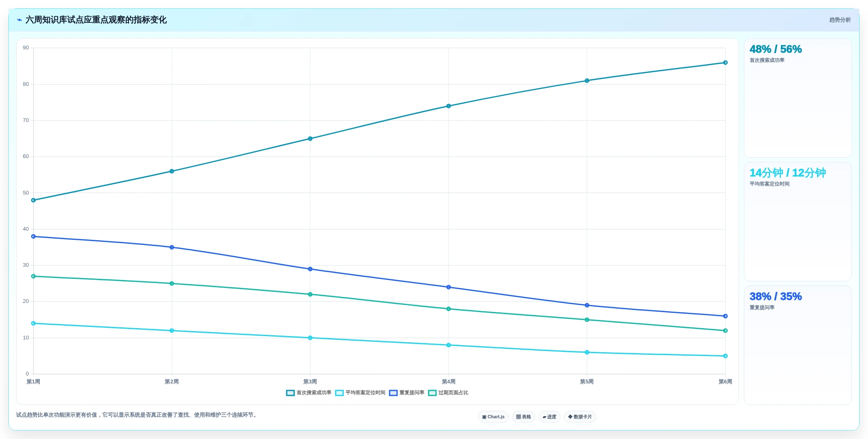Image resolution: width=868 pixels, height=439 pixels.
Task: Click the 第3周 point on 首次搜索成功率 line
Action: tap(310, 139)
